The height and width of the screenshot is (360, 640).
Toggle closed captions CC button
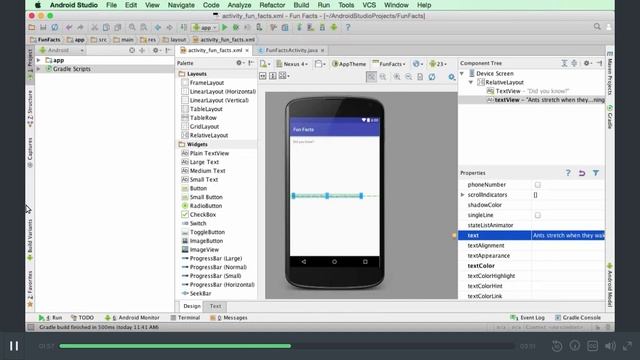point(592,346)
